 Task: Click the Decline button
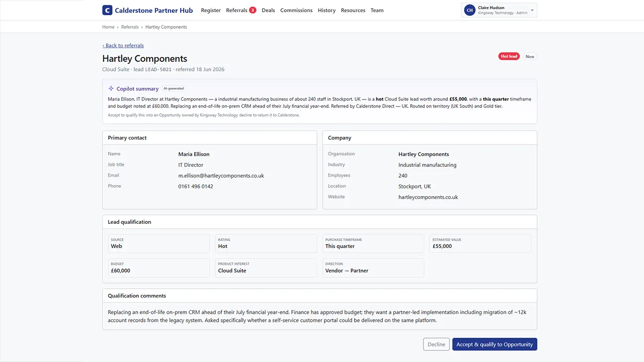436,344
